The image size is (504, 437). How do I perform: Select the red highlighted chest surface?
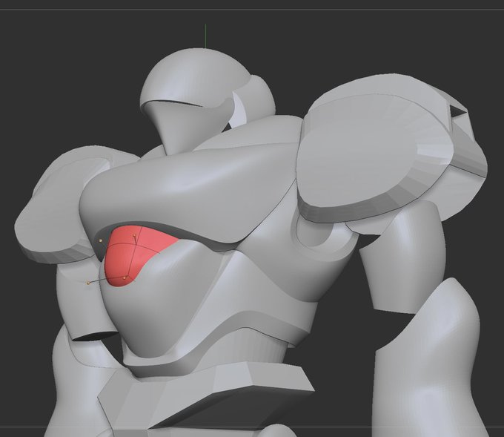point(135,254)
